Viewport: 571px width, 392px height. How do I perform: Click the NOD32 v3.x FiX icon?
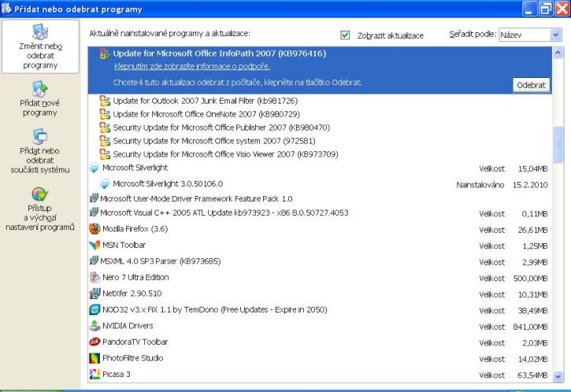[x=95, y=309]
